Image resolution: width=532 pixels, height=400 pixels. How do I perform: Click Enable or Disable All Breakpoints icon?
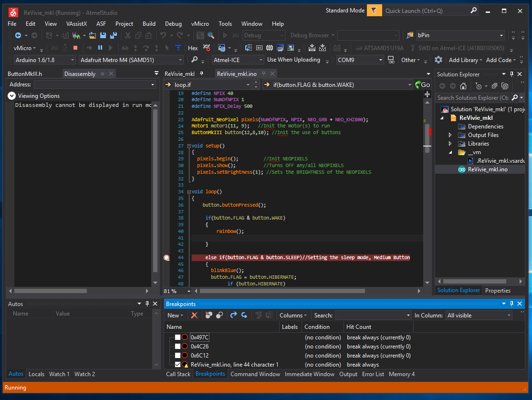(x=219, y=316)
